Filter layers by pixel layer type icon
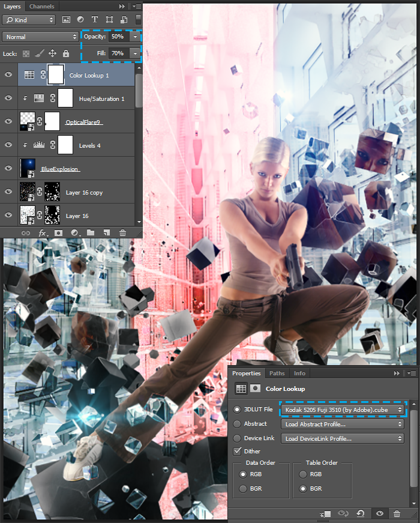Image resolution: width=420 pixels, height=523 pixels. coord(67,20)
